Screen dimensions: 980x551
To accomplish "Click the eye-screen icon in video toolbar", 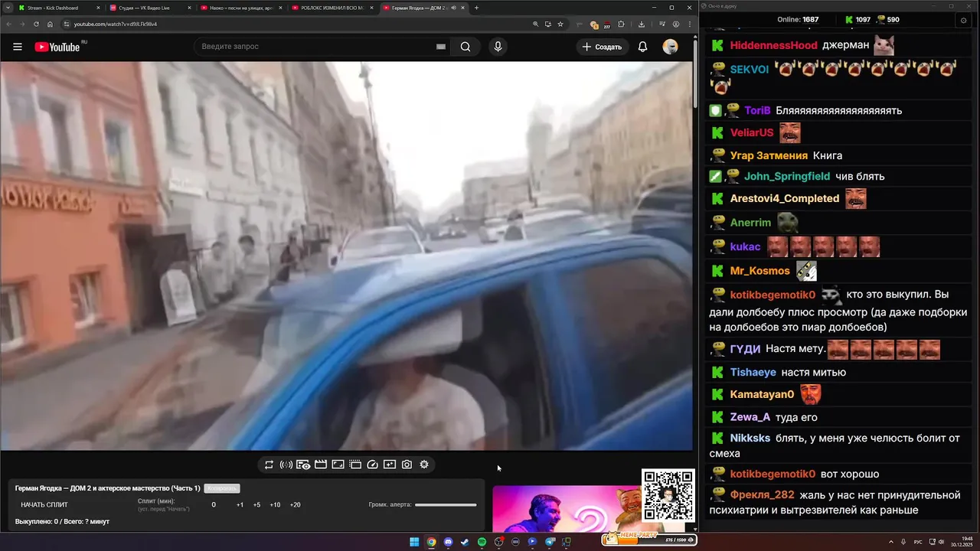I will (303, 465).
